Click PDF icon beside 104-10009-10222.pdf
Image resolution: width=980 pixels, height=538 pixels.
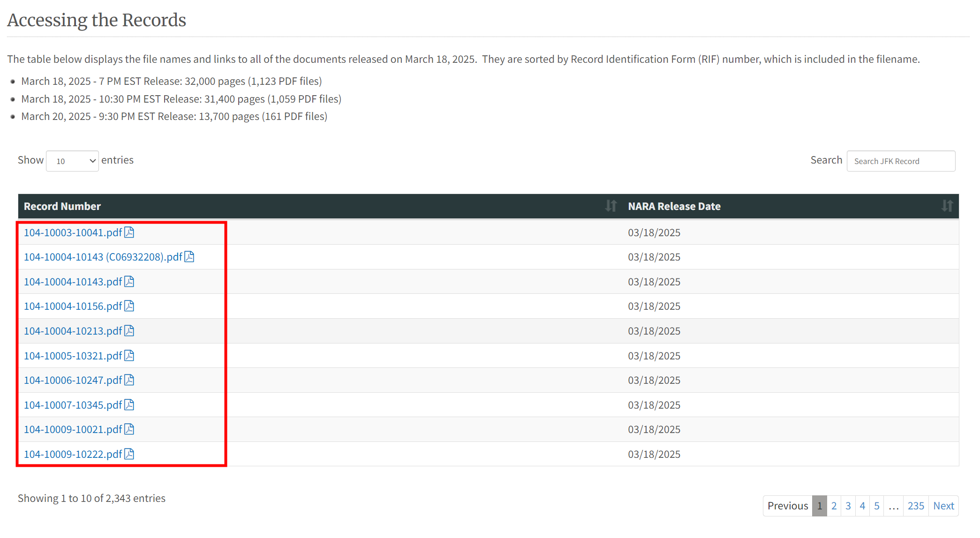[x=129, y=454]
